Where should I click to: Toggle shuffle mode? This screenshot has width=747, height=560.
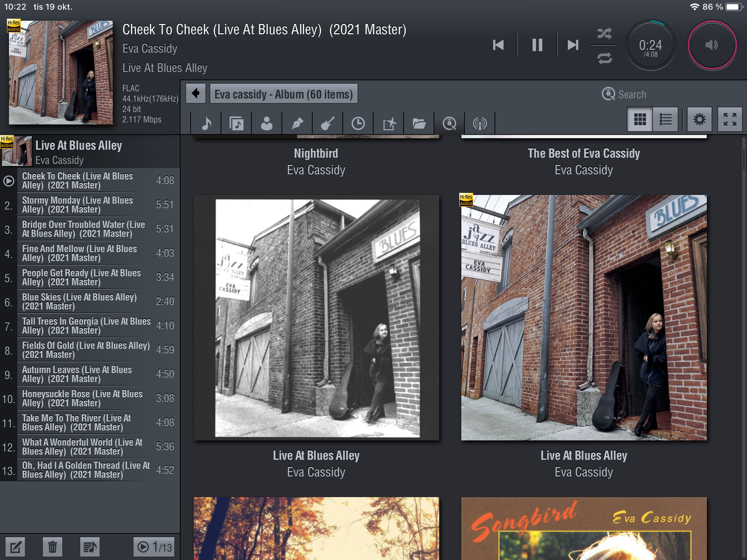604,33
